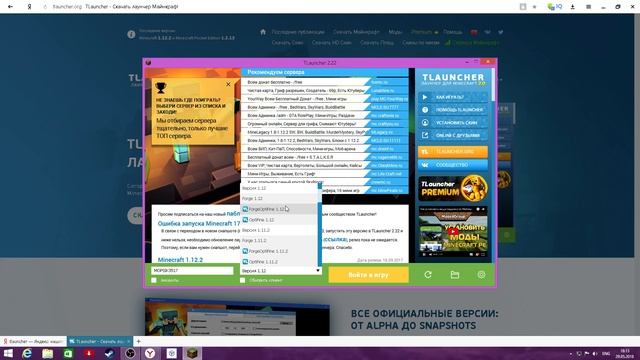Go back with the browser back arrow

11,7
